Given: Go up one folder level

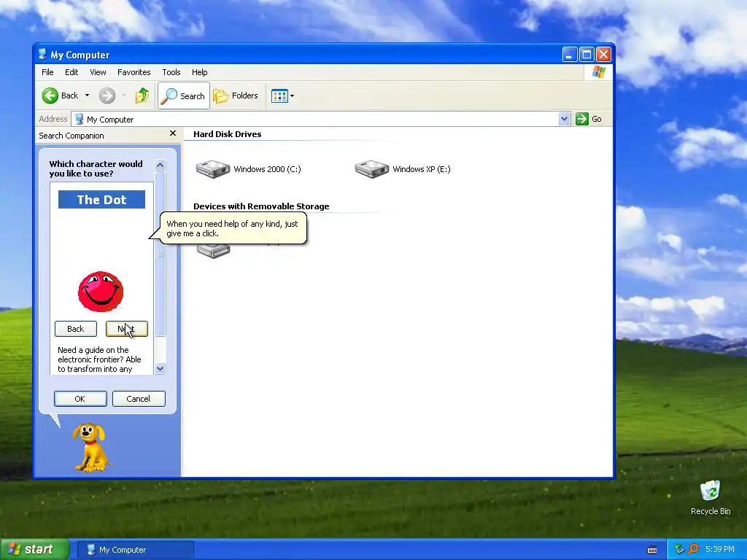Looking at the screenshot, I should (x=142, y=96).
